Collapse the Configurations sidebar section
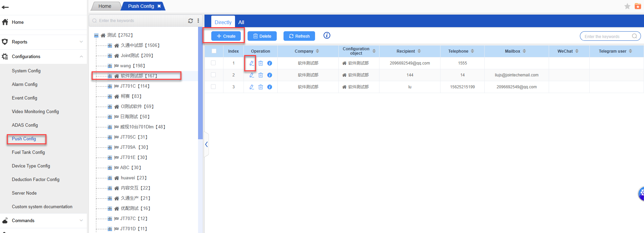Image resolution: width=644 pixels, height=233 pixels. [x=81, y=57]
